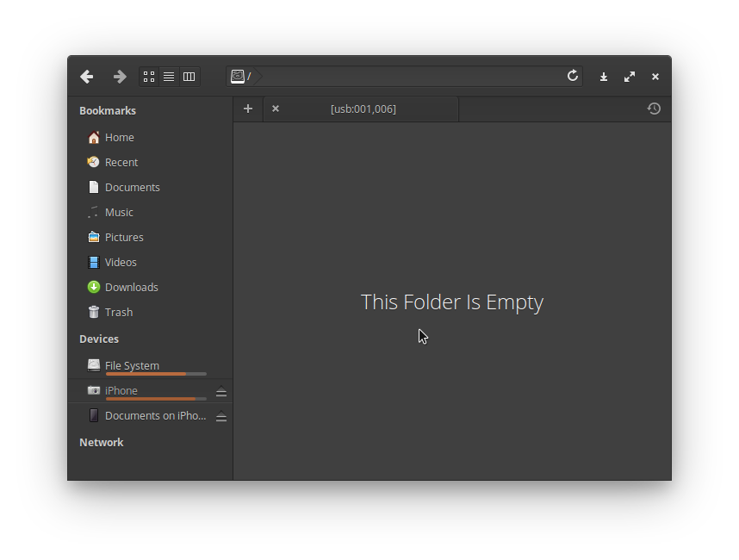Click the download arrow window button
Screen dimensions: 739x560
(603, 77)
